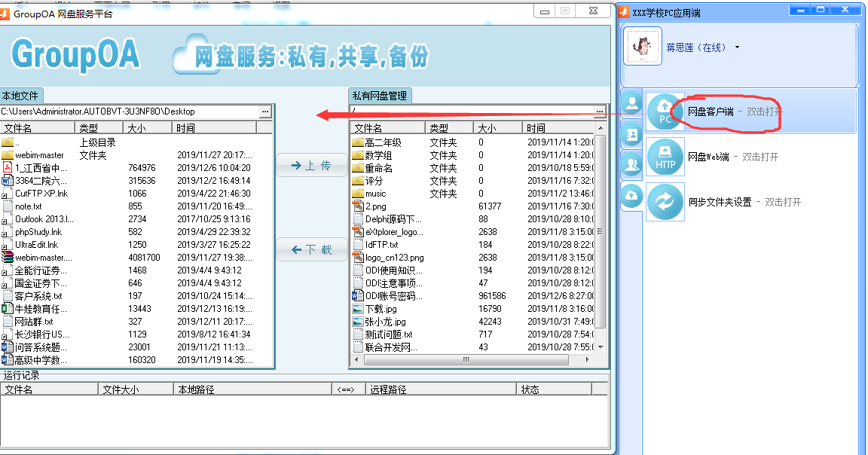
Task: Select the cloud upload sidebar icon
Action: [x=631, y=196]
